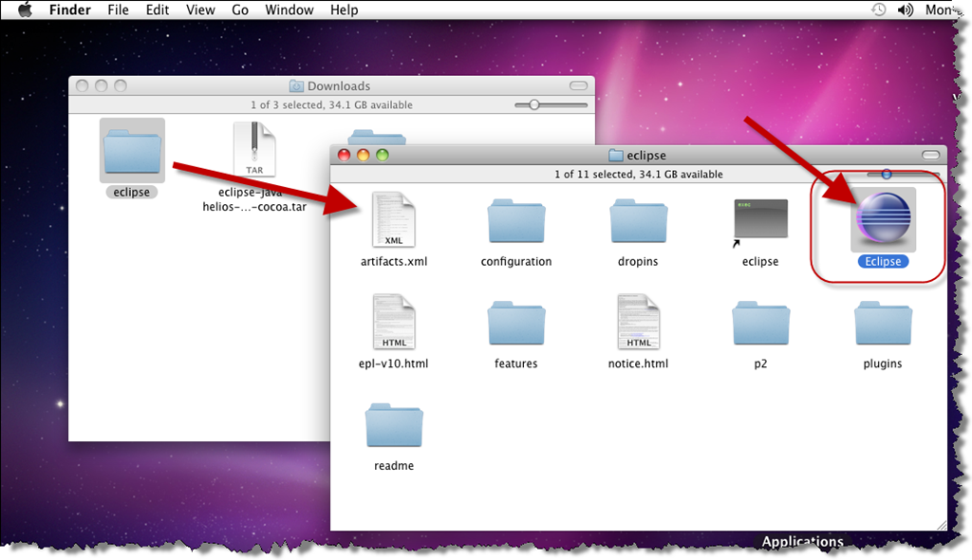Viewport: 972px width, 560px height.
Task: Click the 'plugins' folder name
Action: [x=883, y=364]
